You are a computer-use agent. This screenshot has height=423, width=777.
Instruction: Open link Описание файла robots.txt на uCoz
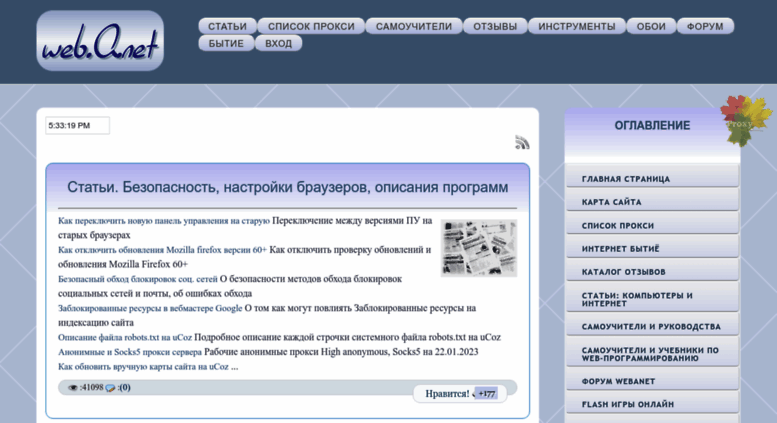125,338
